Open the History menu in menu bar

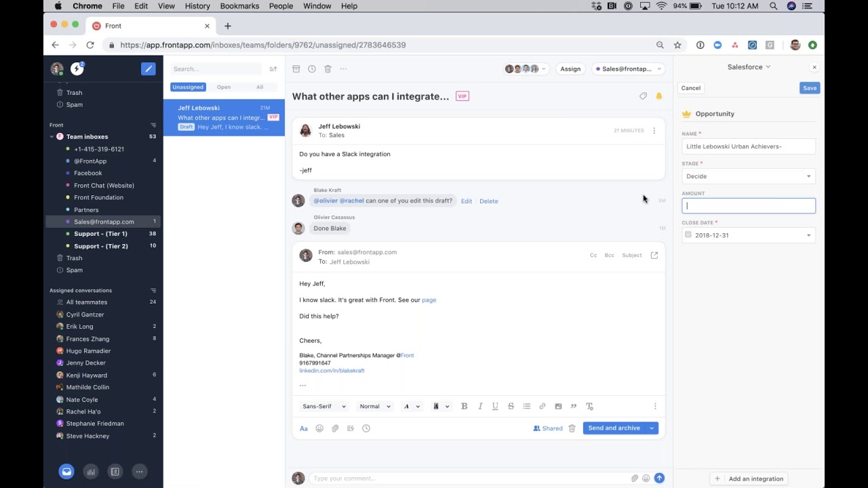pyautogui.click(x=197, y=6)
